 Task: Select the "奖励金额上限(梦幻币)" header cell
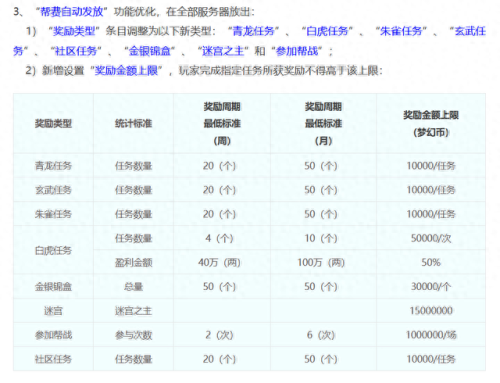coord(431,124)
